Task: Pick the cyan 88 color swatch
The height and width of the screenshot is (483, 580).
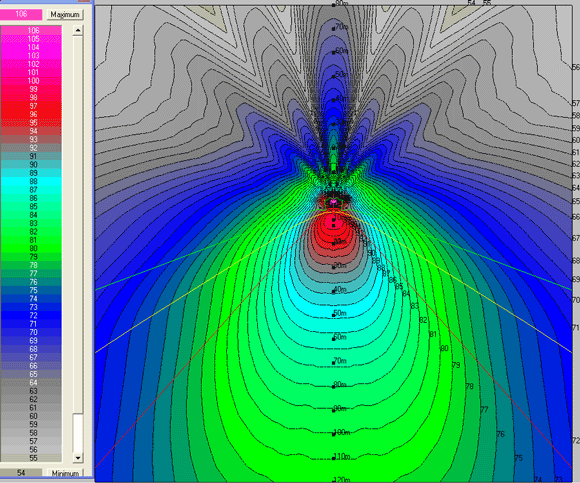Action: point(31,181)
